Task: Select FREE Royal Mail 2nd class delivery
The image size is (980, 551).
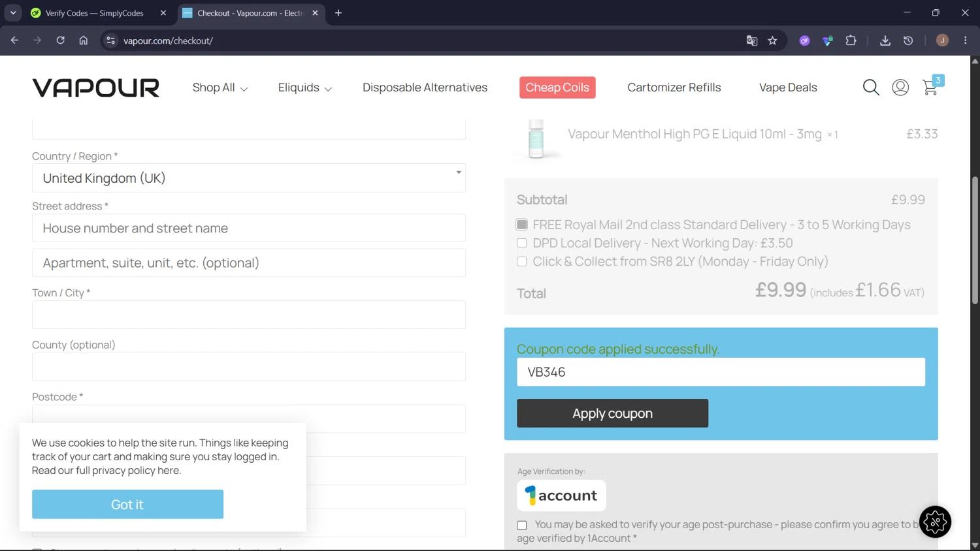Action: click(522, 225)
